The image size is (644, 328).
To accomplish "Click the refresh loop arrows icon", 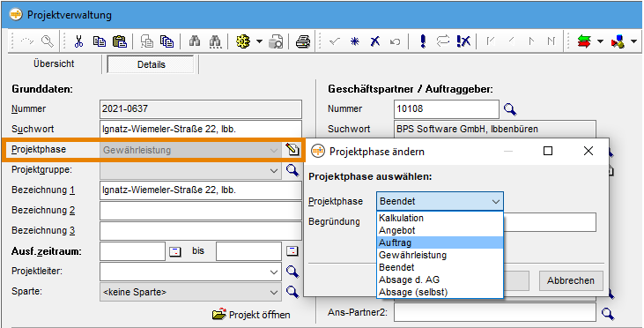I will pyautogui.click(x=443, y=41).
